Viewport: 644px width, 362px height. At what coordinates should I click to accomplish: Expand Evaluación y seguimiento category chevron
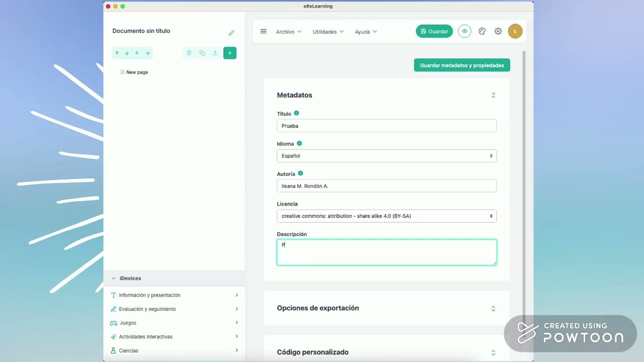pyautogui.click(x=236, y=309)
